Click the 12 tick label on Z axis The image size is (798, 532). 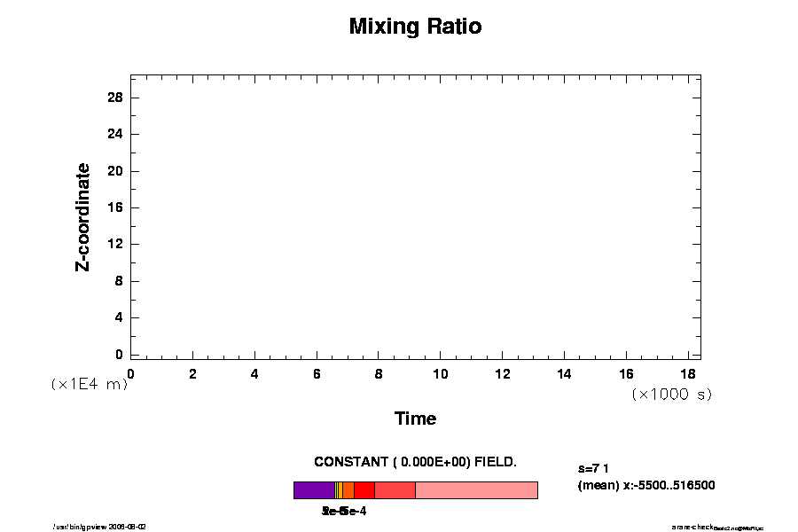pos(115,245)
